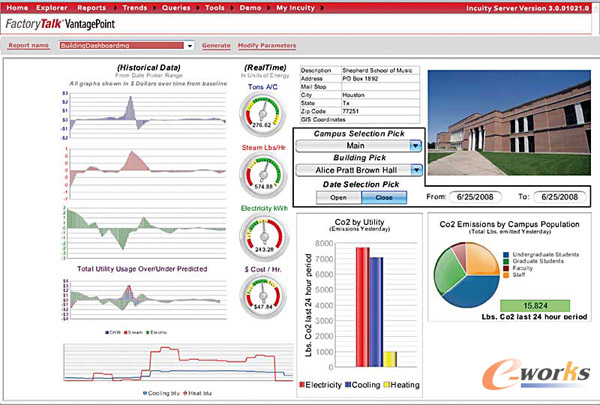Click the FactoryTalk VantagePoint logo
This screenshot has height=405, width=600.
60,24
